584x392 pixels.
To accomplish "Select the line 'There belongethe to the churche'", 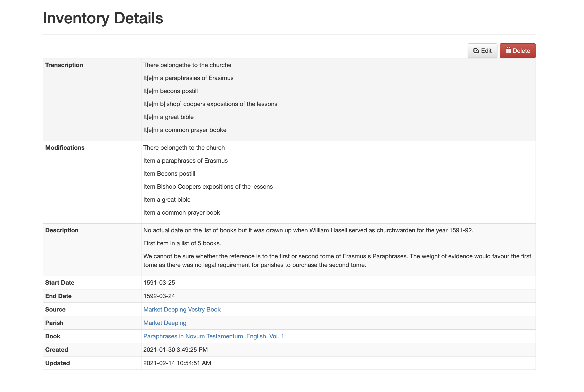I will [187, 65].
